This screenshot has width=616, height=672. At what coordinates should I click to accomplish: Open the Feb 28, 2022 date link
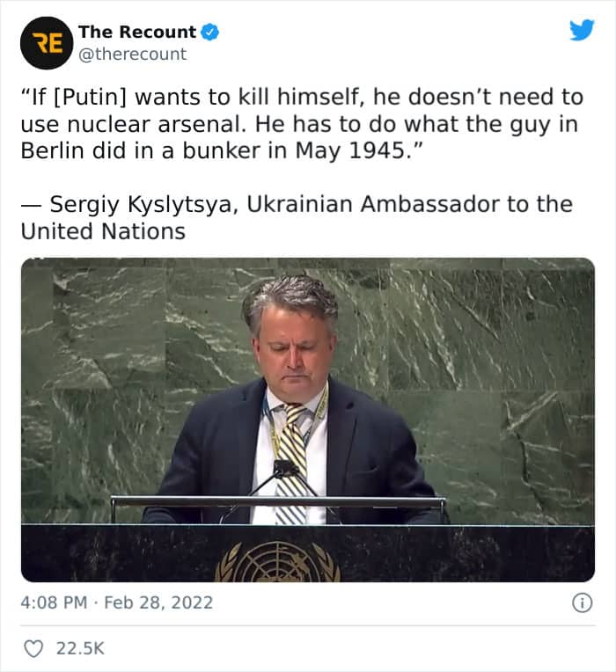pyautogui.click(x=158, y=603)
